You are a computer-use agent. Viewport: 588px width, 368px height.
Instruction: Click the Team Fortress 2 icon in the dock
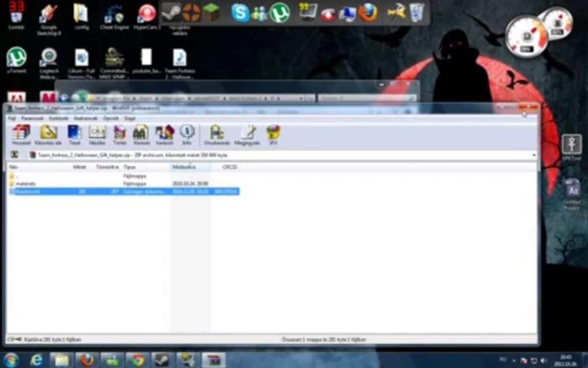coord(191,12)
